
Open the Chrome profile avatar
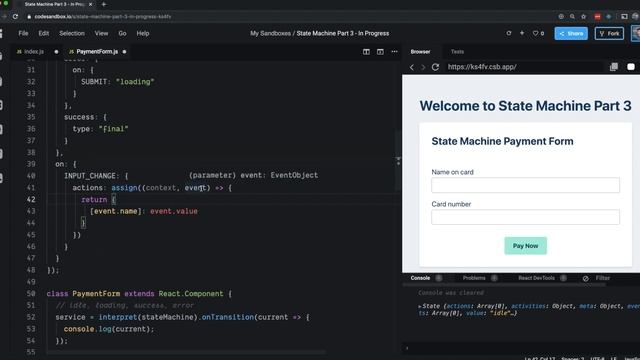[636, 16]
